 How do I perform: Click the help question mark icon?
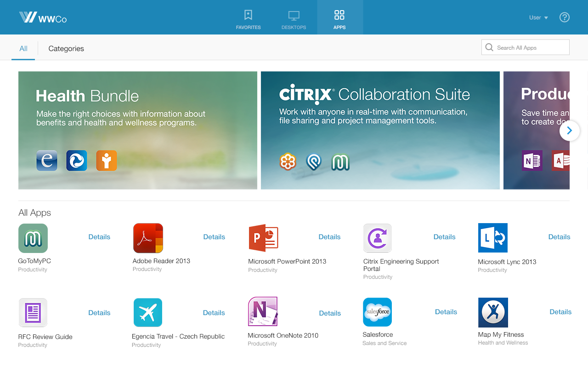(x=565, y=17)
